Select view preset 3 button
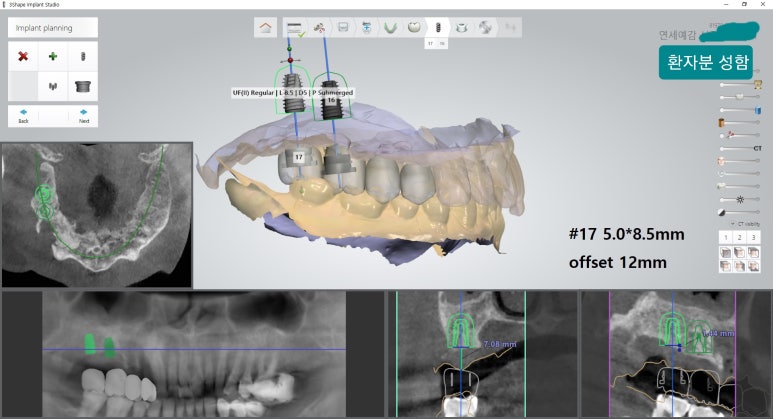Viewport: 773px width, 419px height. point(753,237)
